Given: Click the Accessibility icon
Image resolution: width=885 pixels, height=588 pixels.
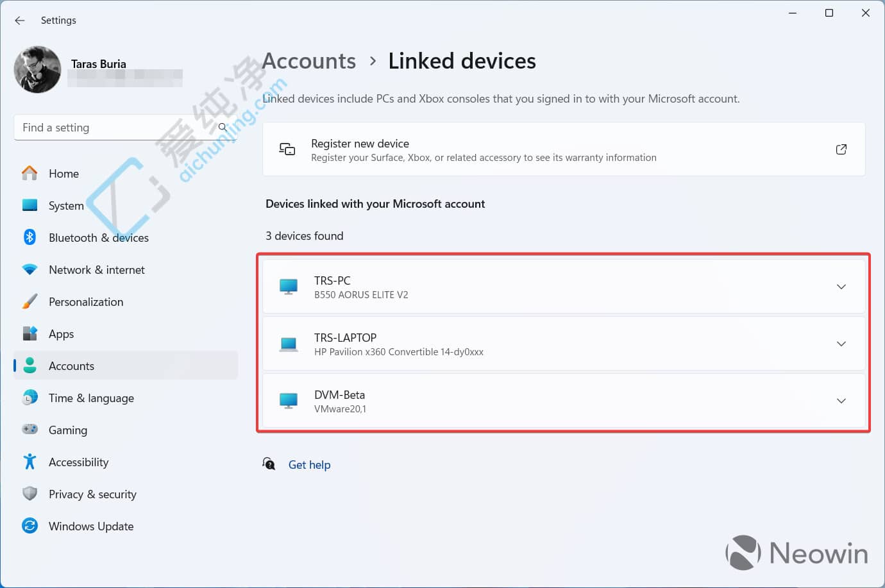Looking at the screenshot, I should tap(29, 462).
